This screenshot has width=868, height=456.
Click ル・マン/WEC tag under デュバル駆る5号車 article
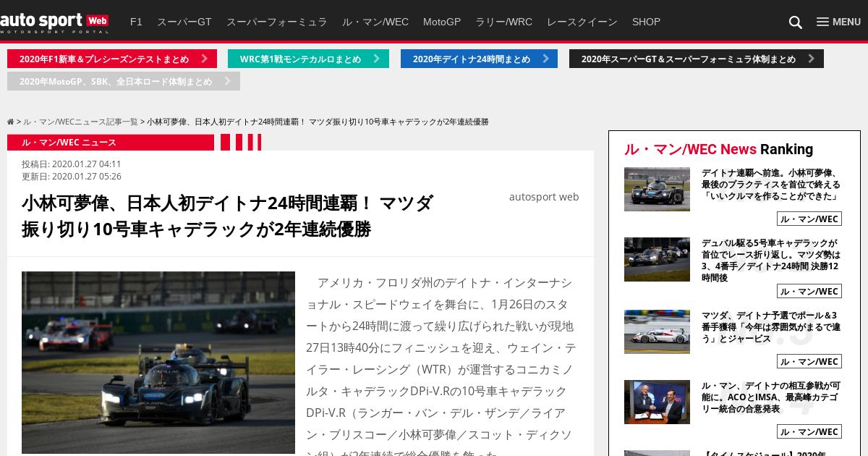pyautogui.click(x=809, y=291)
